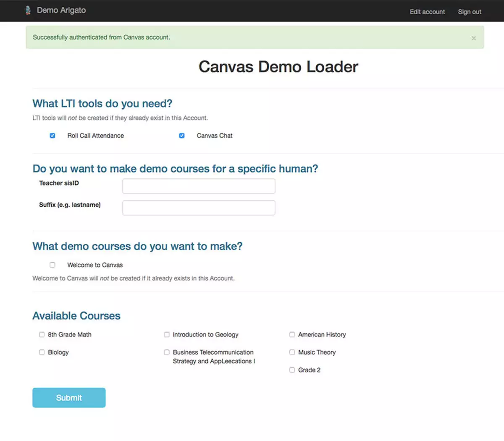Select the 8th Grade Math course
The image size is (504, 441).
(x=42, y=335)
